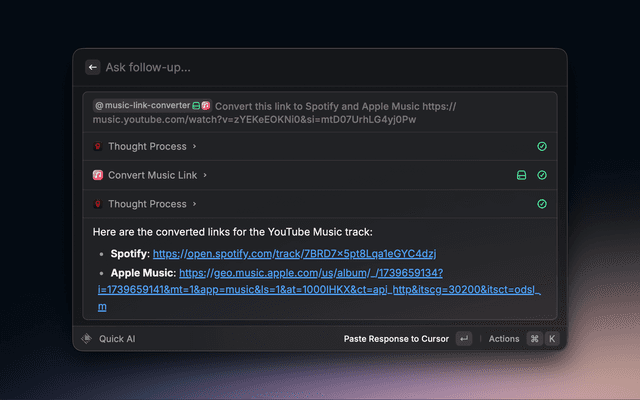Expand the Convert Music Link chevron
The image size is (640, 400).
(x=205, y=175)
